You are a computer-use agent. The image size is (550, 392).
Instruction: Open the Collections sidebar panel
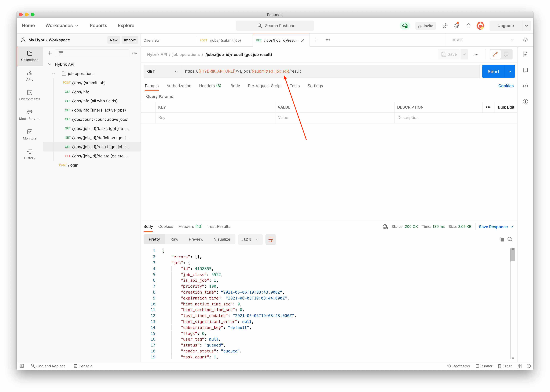30,56
